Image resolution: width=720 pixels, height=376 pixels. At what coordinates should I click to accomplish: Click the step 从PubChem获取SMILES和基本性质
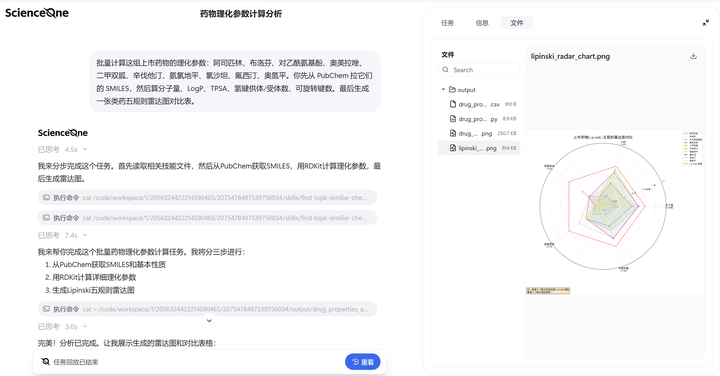(x=109, y=264)
